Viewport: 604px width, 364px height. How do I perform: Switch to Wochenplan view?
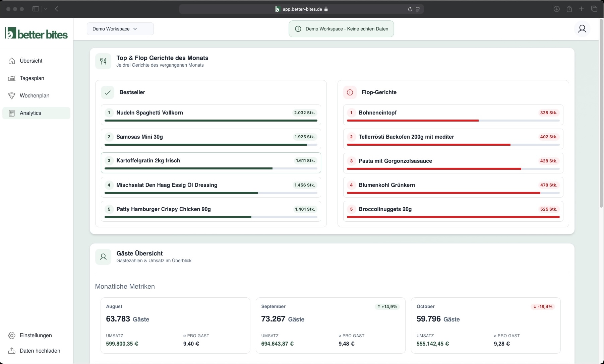(34, 95)
